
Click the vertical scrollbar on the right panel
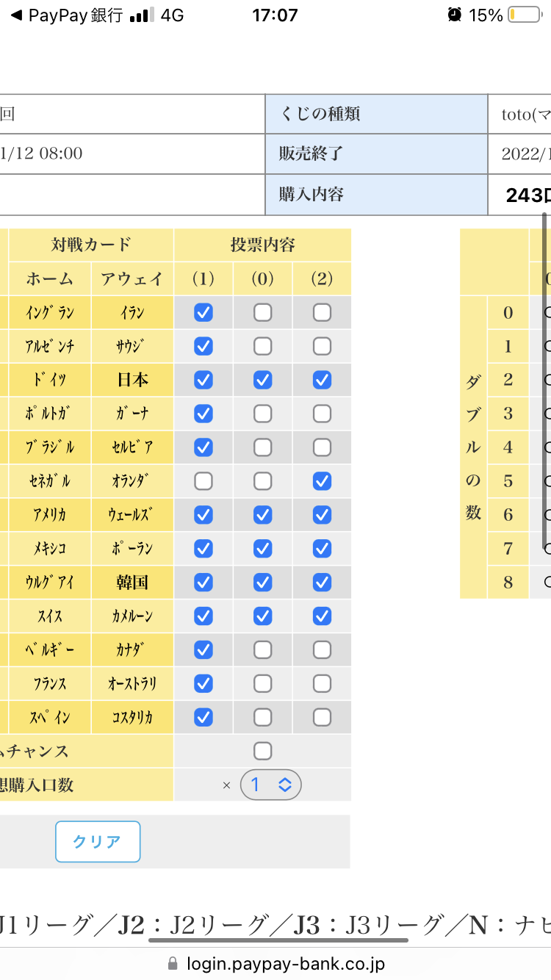(x=545, y=381)
